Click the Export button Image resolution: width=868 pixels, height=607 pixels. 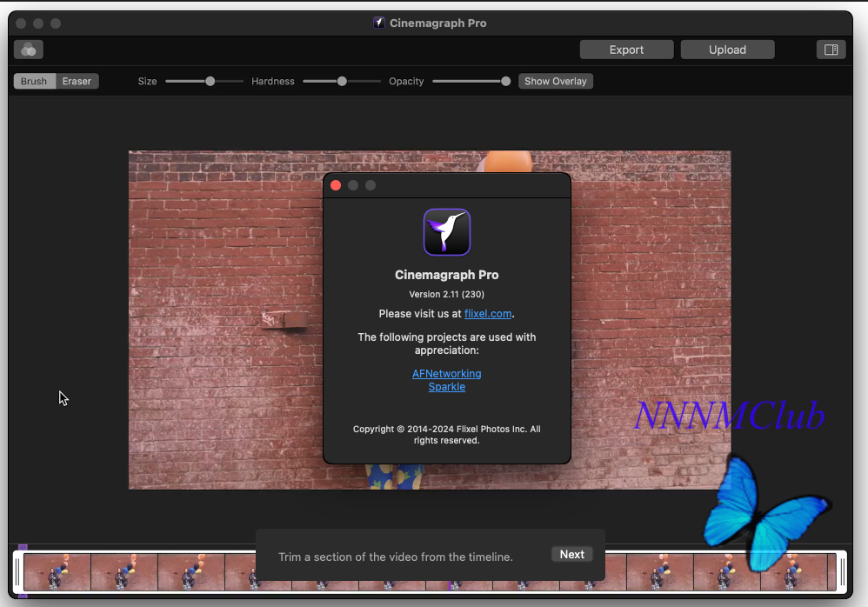click(x=626, y=50)
